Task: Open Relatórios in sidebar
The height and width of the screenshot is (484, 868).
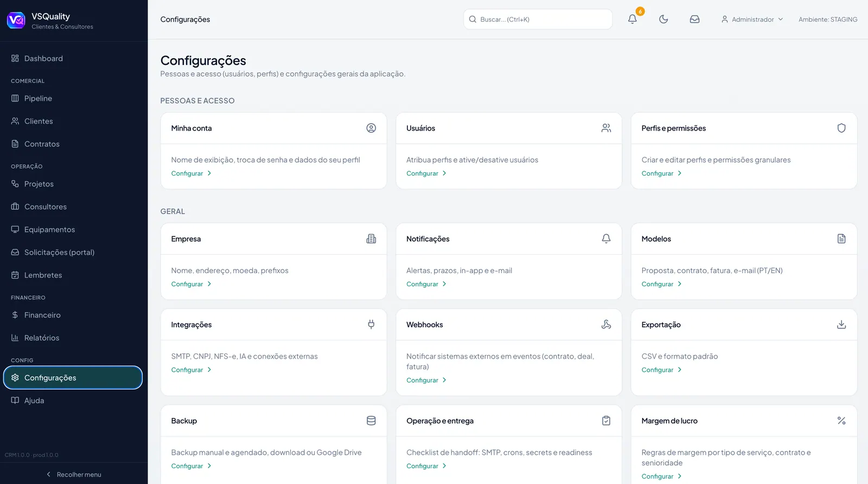Action: [x=73, y=338]
